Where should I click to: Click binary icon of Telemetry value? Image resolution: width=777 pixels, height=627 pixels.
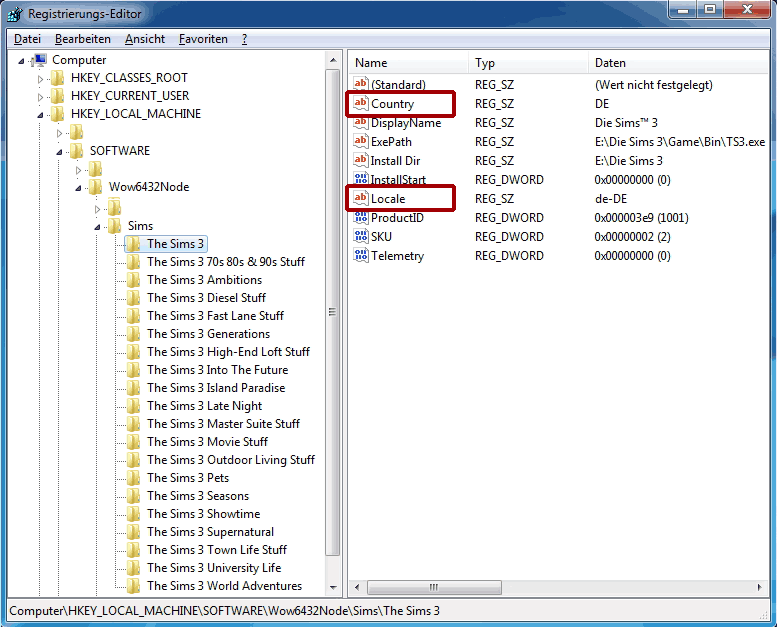[x=361, y=255]
